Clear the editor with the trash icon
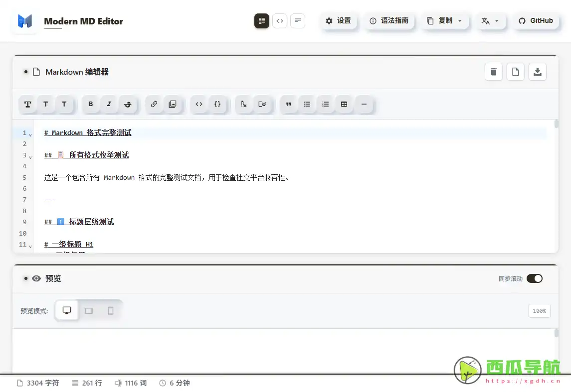 (493, 72)
